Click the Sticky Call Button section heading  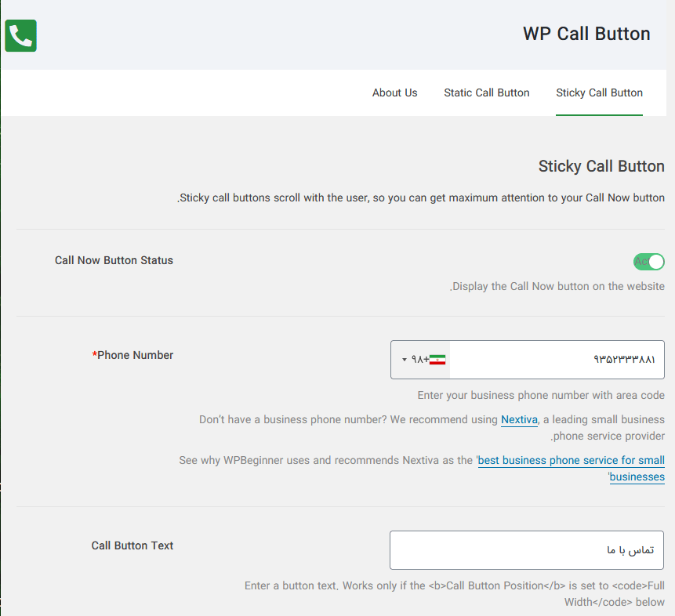(601, 166)
